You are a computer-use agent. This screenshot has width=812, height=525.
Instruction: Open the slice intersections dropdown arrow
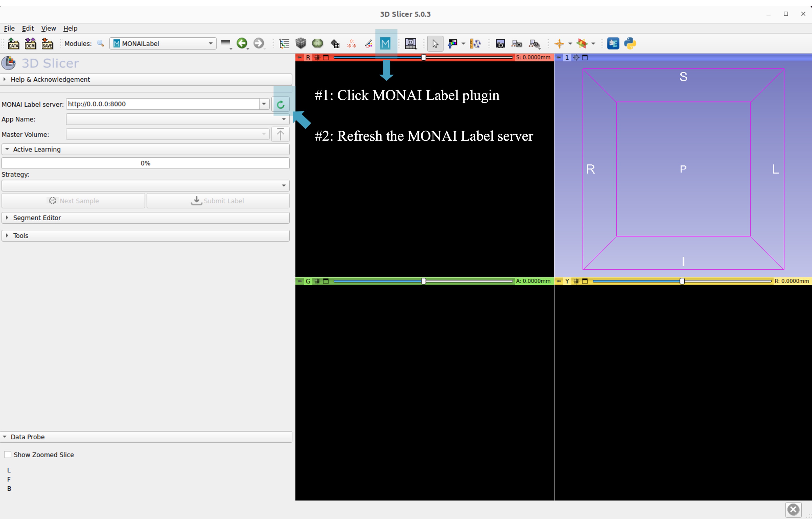pyautogui.click(x=593, y=44)
